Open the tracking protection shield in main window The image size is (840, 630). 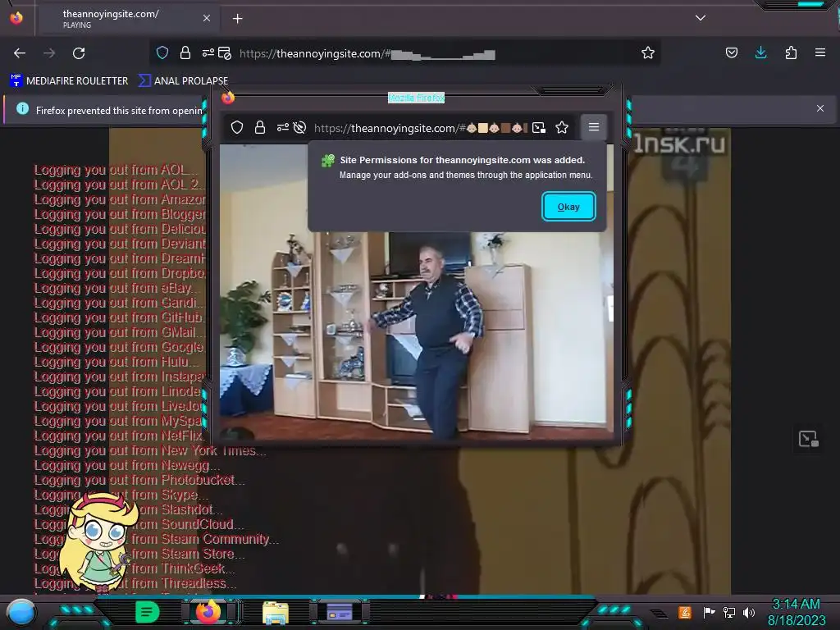(162, 52)
